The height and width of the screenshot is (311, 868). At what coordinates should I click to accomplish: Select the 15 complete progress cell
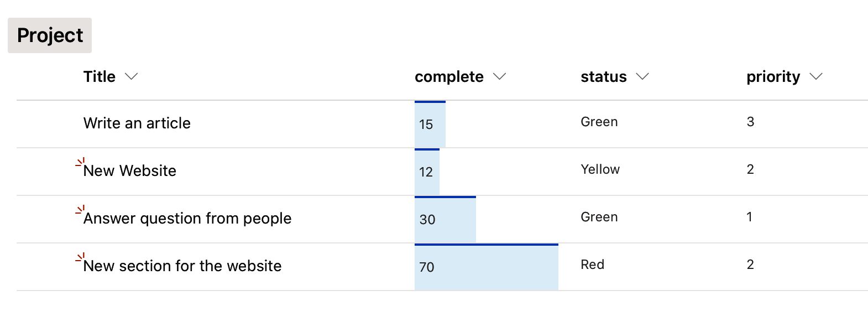(430, 125)
